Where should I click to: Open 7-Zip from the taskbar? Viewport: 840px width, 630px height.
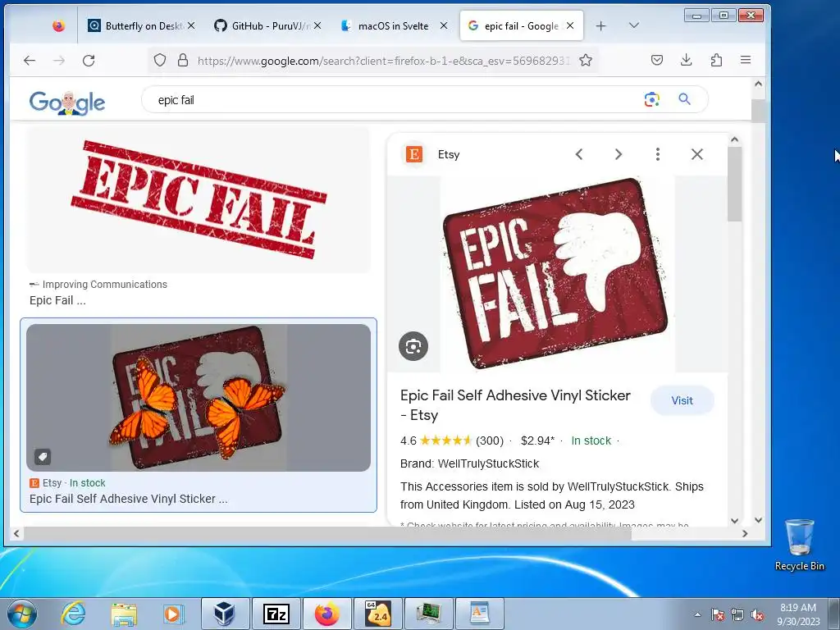point(276,614)
